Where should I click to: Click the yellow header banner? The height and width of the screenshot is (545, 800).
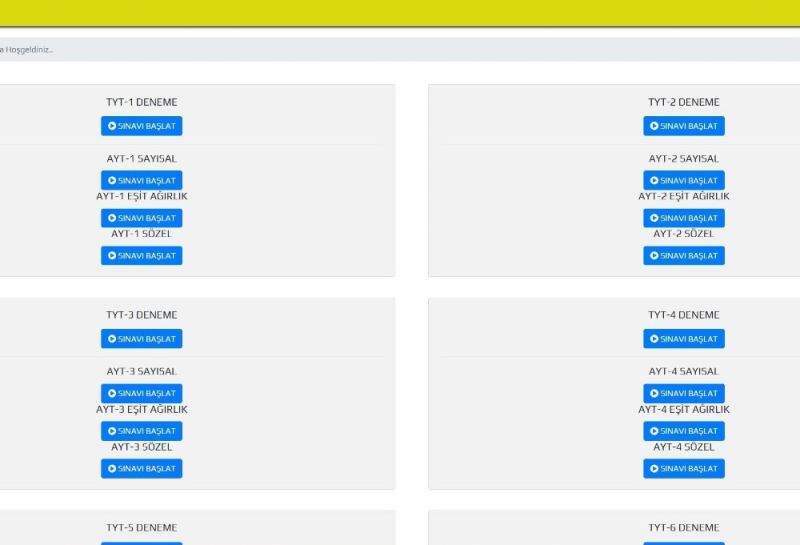400,13
